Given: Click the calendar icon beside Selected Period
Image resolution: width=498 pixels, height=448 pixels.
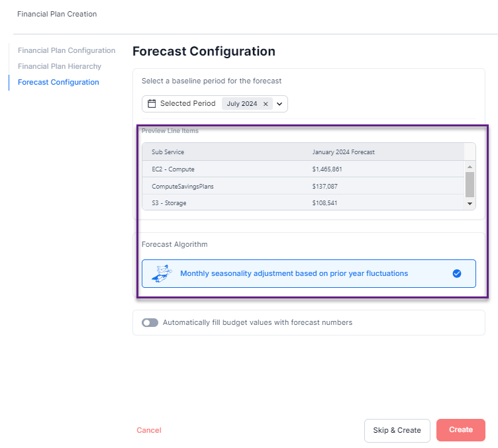Looking at the screenshot, I should [x=152, y=104].
